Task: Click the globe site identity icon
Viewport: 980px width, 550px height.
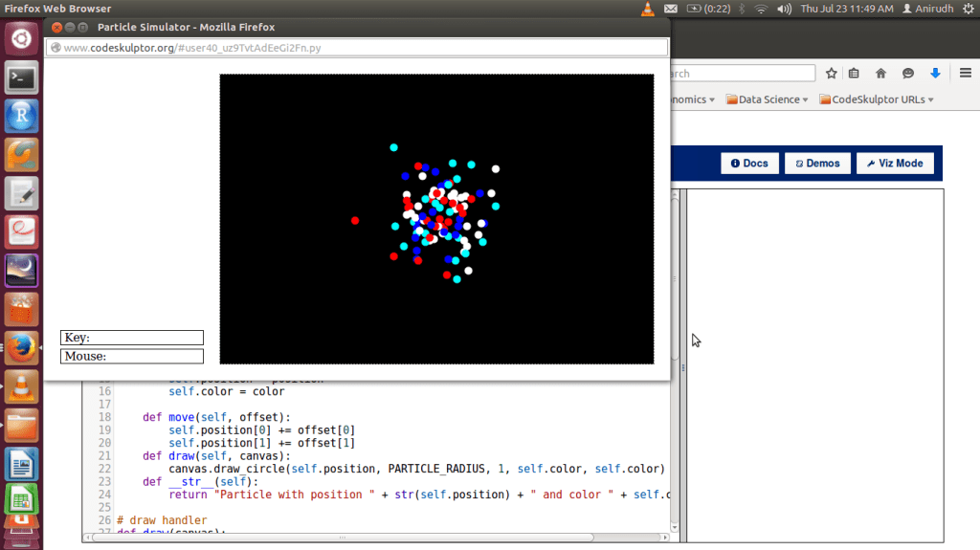Action: (x=56, y=48)
